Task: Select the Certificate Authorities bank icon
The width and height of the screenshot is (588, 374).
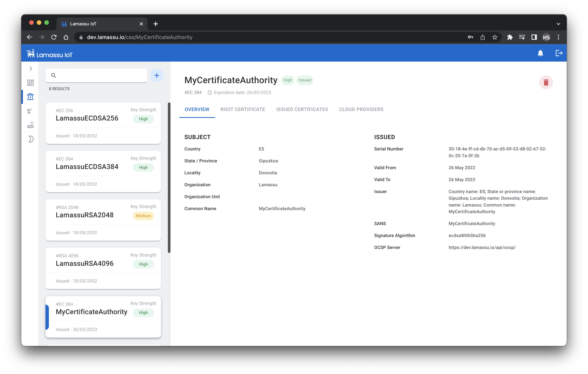Action: coord(30,96)
